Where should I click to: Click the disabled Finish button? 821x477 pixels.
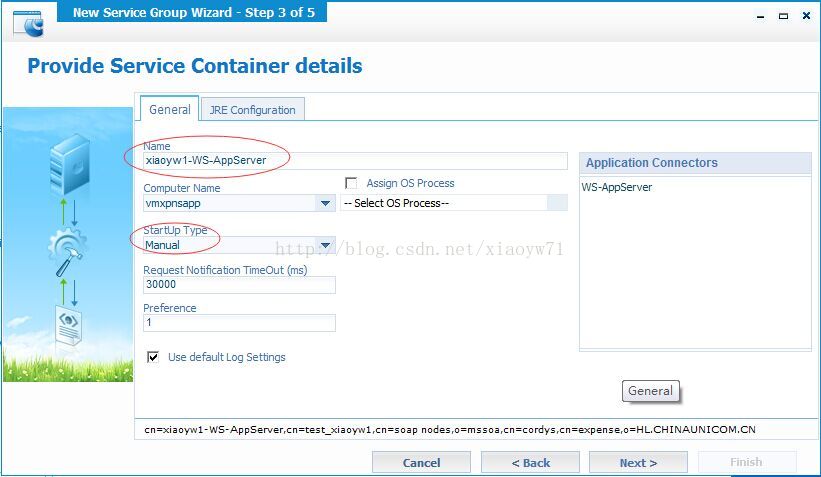coord(746,462)
